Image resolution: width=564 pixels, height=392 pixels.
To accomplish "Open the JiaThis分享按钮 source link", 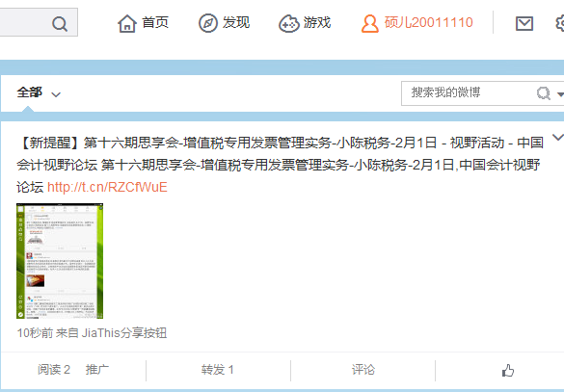I will 124,333.
